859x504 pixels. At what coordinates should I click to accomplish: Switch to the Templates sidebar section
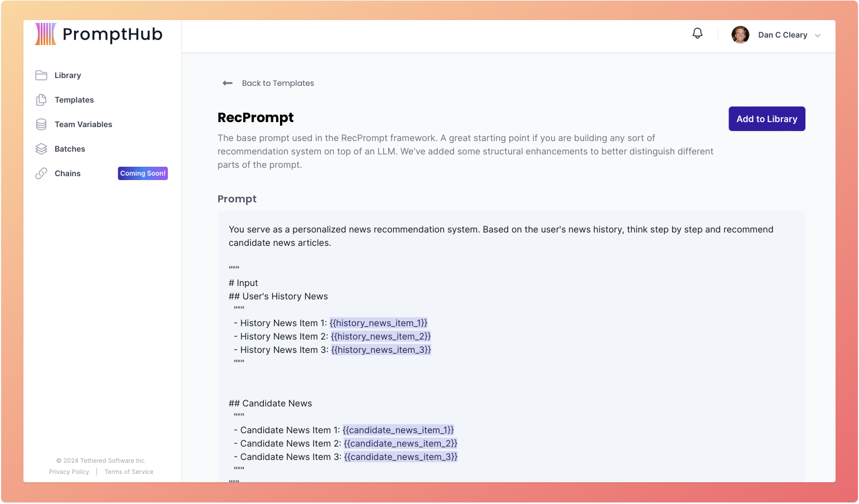[x=74, y=99]
